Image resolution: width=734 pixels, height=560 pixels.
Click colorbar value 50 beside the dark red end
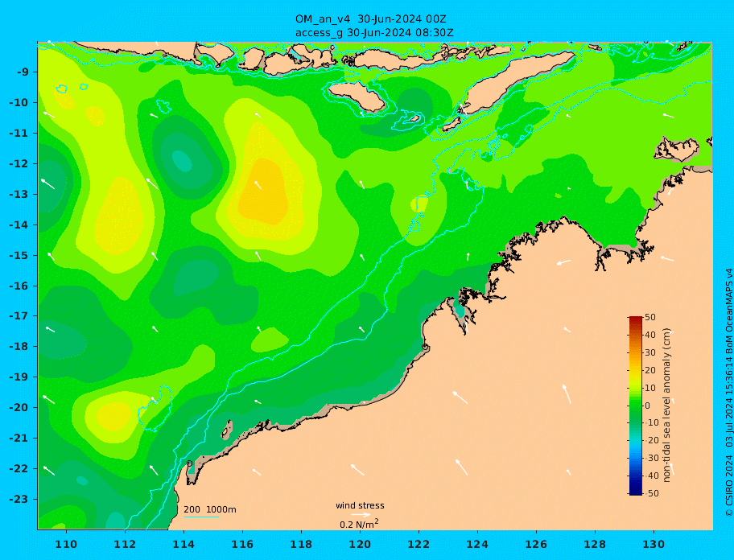(x=650, y=317)
